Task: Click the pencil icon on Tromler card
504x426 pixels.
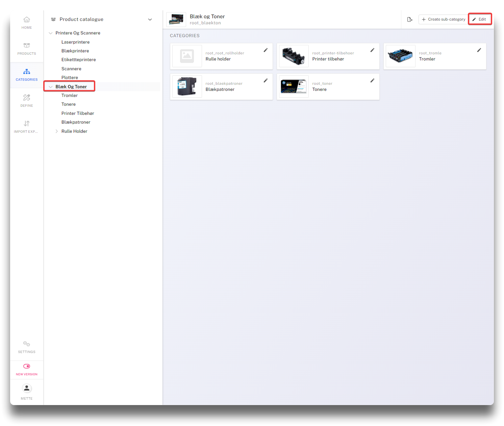Action: click(x=479, y=50)
